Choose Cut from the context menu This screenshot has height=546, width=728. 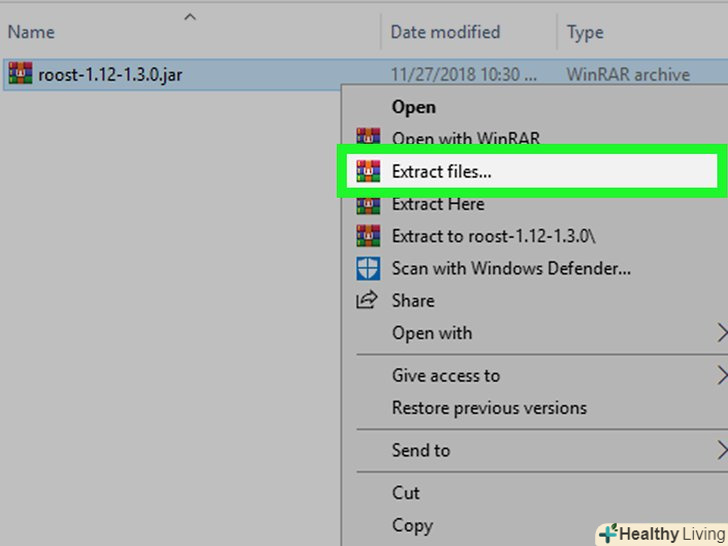406,493
